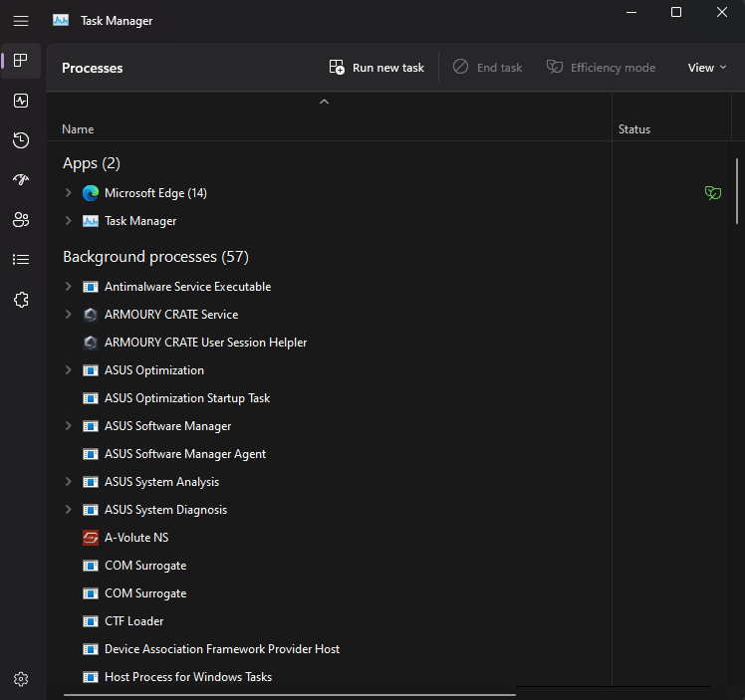Expand the Task Manager process group
The image size is (745, 700).
tap(68, 221)
